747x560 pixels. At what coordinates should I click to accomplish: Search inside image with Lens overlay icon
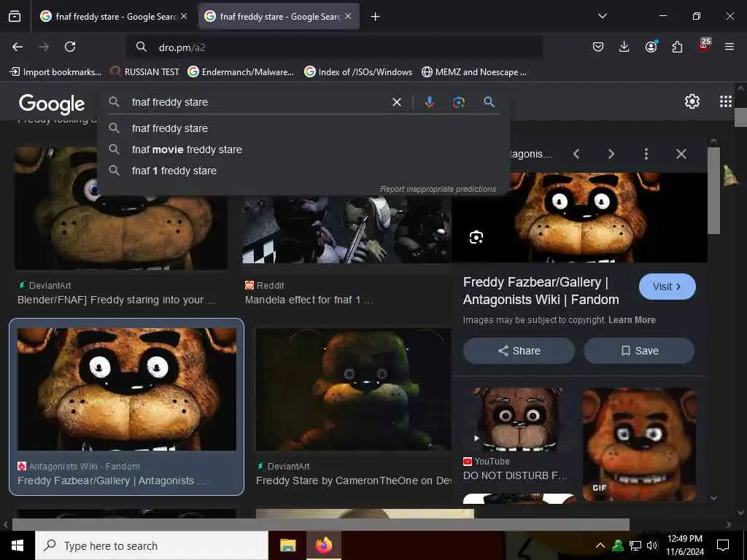tap(476, 237)
